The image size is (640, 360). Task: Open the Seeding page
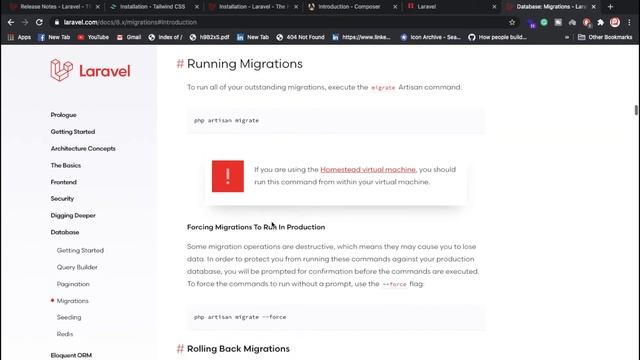(69, 317)
